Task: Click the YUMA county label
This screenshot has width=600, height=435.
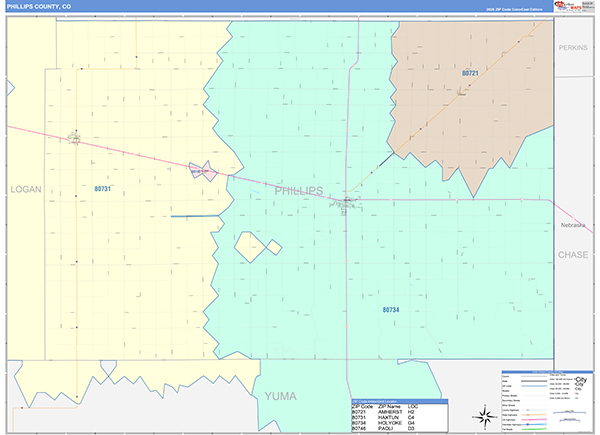Action: (280, 396)
